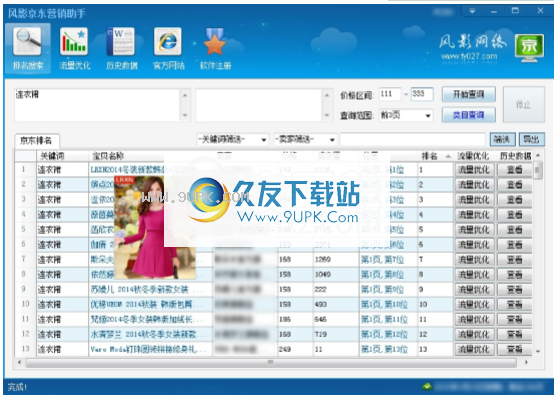Click the horizontal scrollbar track
This screenshot has height=400, width=555.
271,362
